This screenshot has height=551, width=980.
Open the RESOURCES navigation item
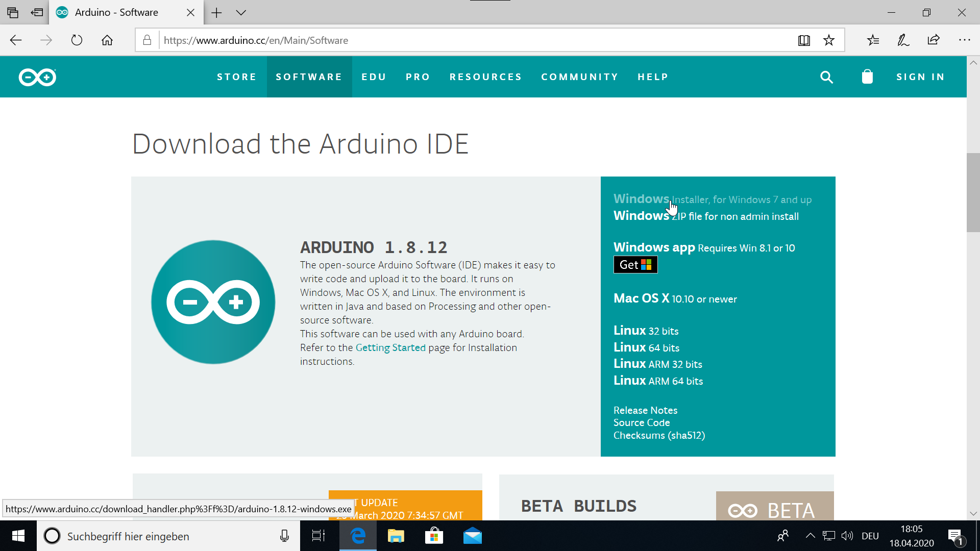click(486, 77)
